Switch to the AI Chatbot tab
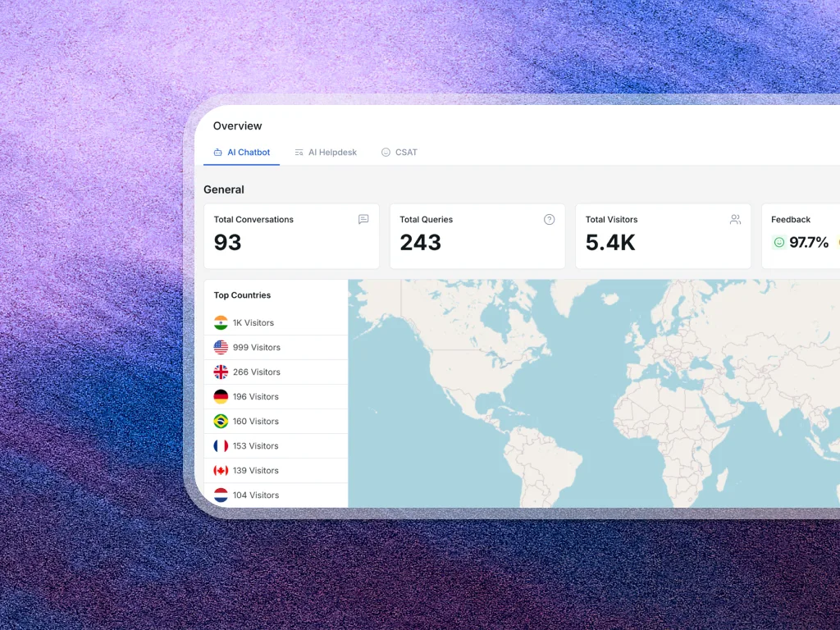The height and width of the screenshot is (630, 840). 242,153
